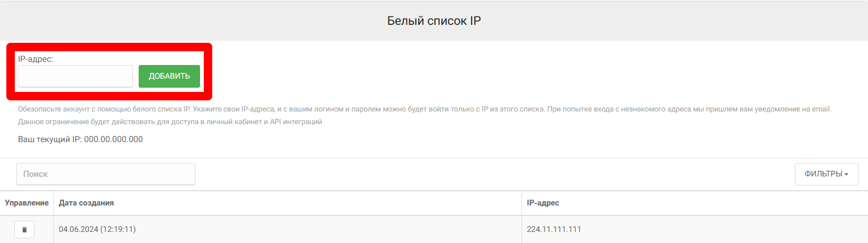This screenshot has width=868, height=243.
Task: Click the current IP value 000.00.000.000
Action: [x=113, y=139]
